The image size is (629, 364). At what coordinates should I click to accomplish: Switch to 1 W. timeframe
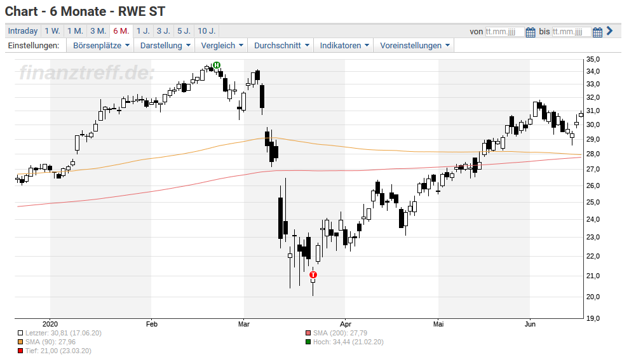[52, 31]
